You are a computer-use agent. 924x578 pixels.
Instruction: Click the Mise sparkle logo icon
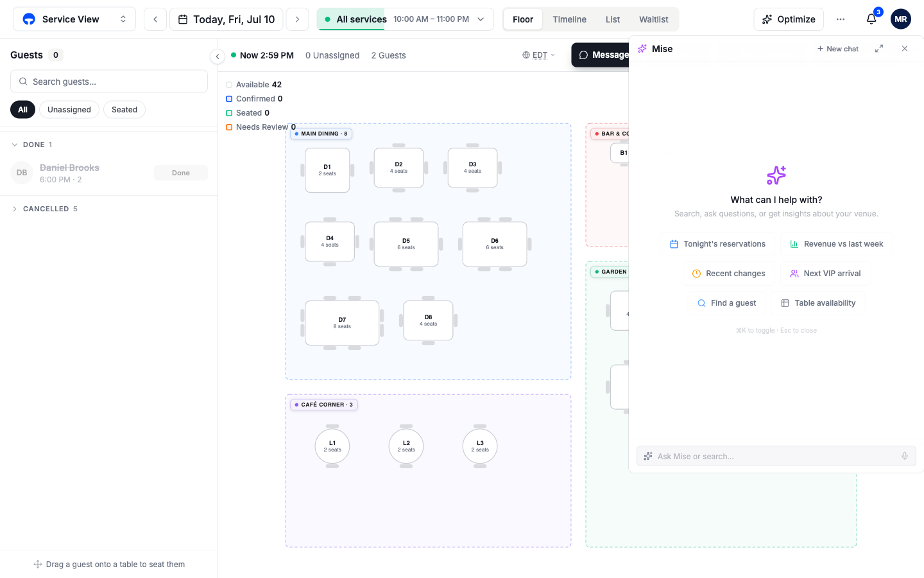tap(642, 49)
